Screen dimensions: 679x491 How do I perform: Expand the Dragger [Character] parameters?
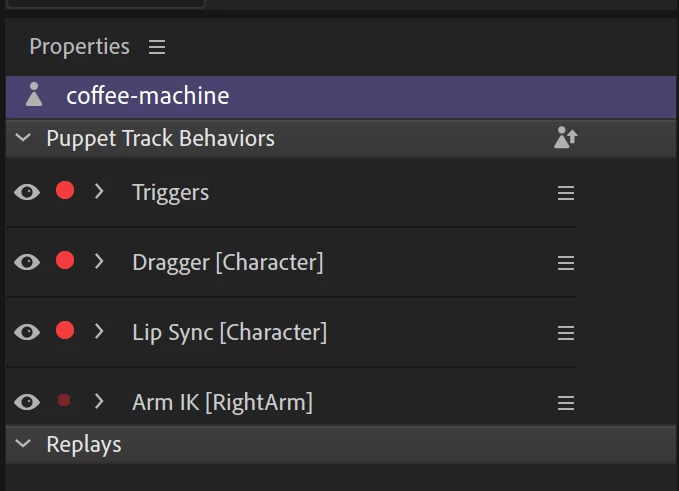[x=99, y=261]
